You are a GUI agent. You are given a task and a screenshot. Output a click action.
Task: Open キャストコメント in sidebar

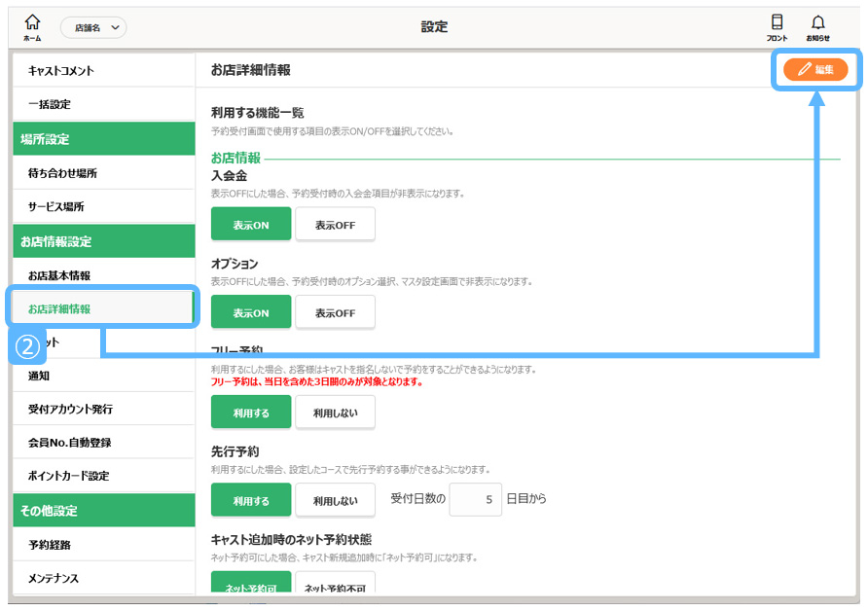[103, 71]
